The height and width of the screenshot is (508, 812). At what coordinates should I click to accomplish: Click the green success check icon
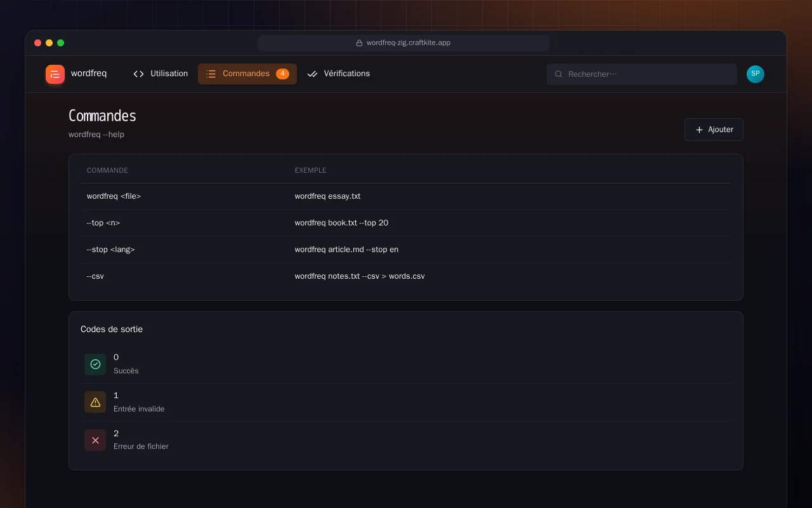click(95, 364)
